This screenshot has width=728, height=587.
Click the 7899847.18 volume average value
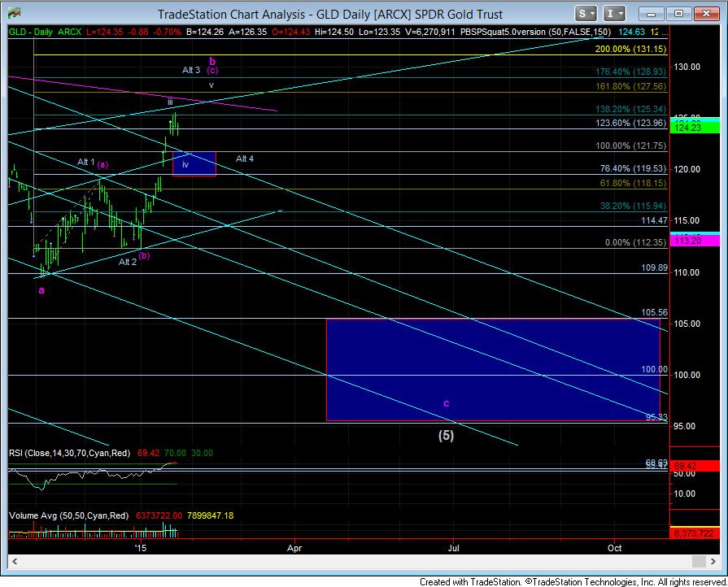(x=211, y=515)
